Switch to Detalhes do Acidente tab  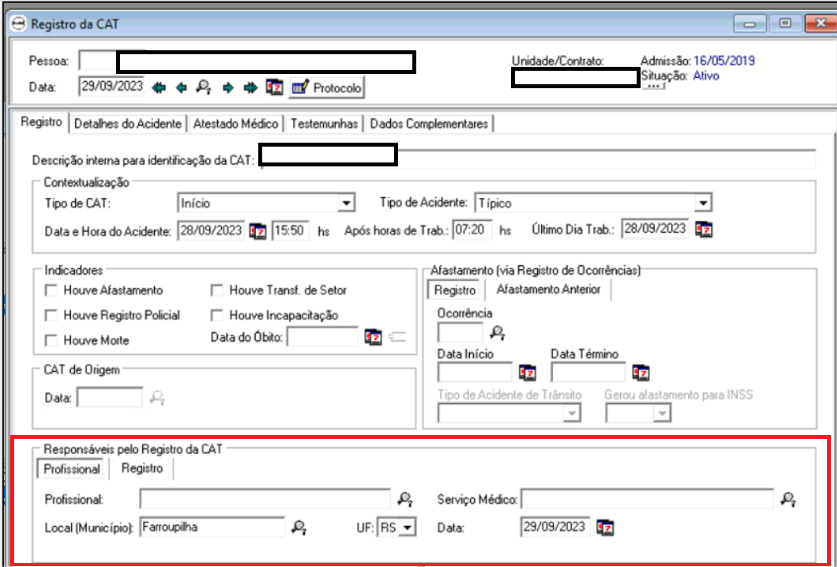pyautogui.click(x=127, y=124)
